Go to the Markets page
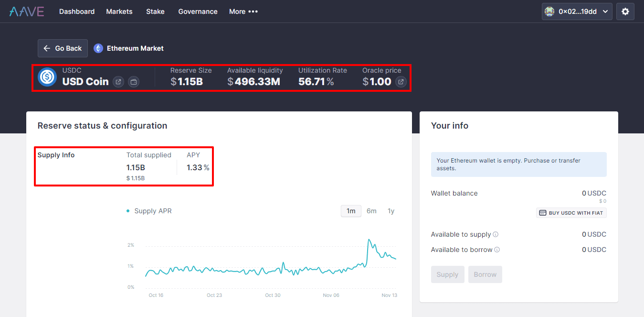This screenshot has height=317, width=644. tap(119, 11)
